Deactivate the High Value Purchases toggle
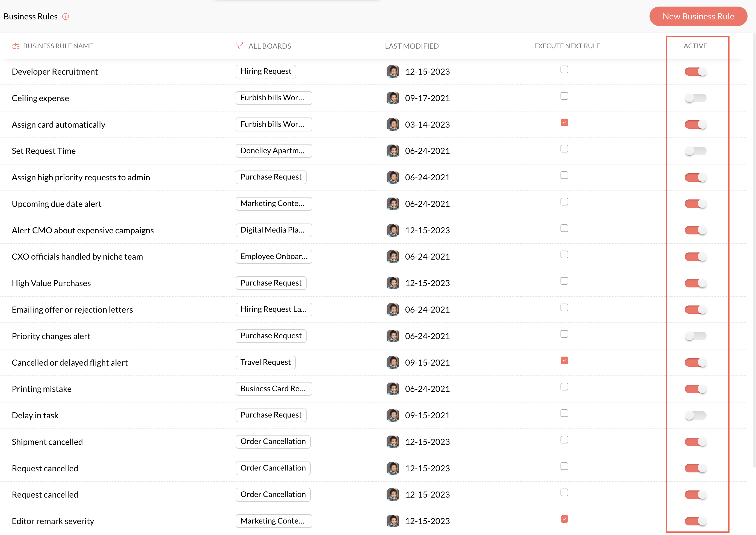 click(695, 283)
